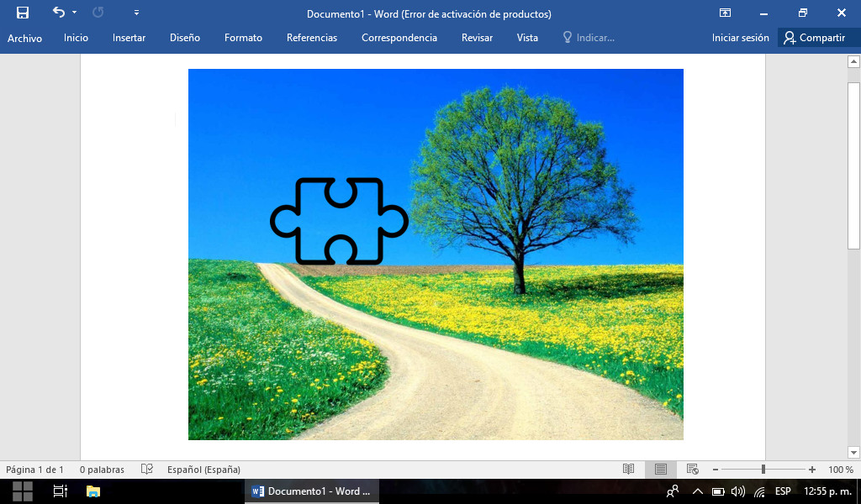Screen dimensions: 861x504
Task: Open File Explorer from the taskbar
Action: 91,491
